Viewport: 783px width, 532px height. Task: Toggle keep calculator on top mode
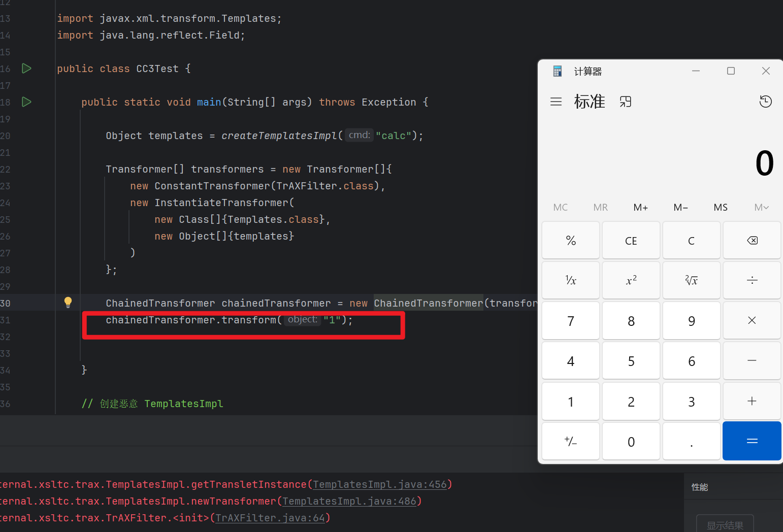point(626,102)
